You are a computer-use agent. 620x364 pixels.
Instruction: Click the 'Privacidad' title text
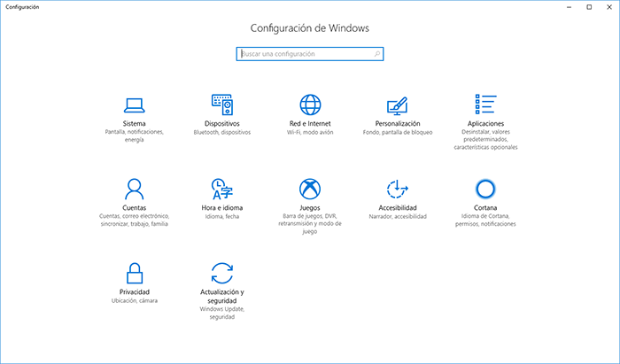(x=135, y=292)
